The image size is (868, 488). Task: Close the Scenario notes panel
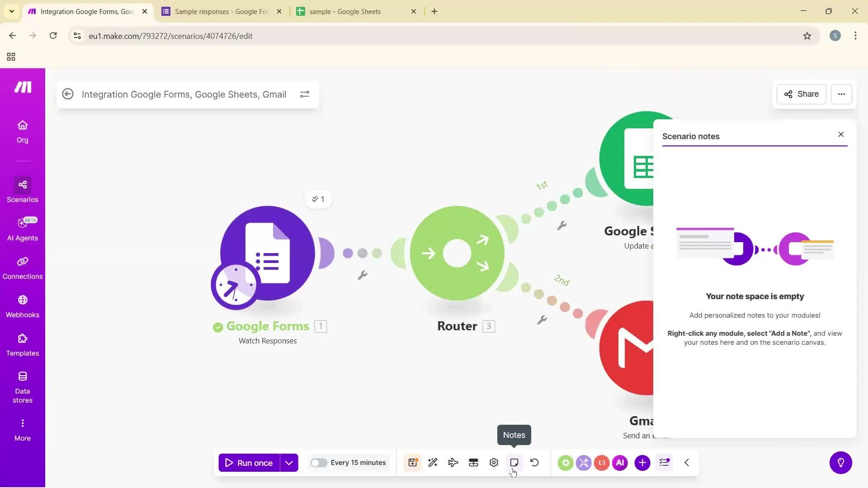841,134
